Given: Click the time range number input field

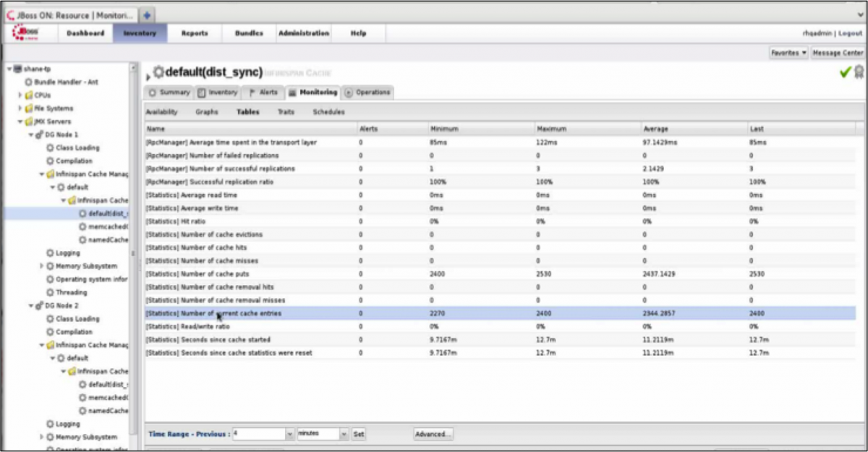Looking at the screenshot, I should [x=258, y=434].
